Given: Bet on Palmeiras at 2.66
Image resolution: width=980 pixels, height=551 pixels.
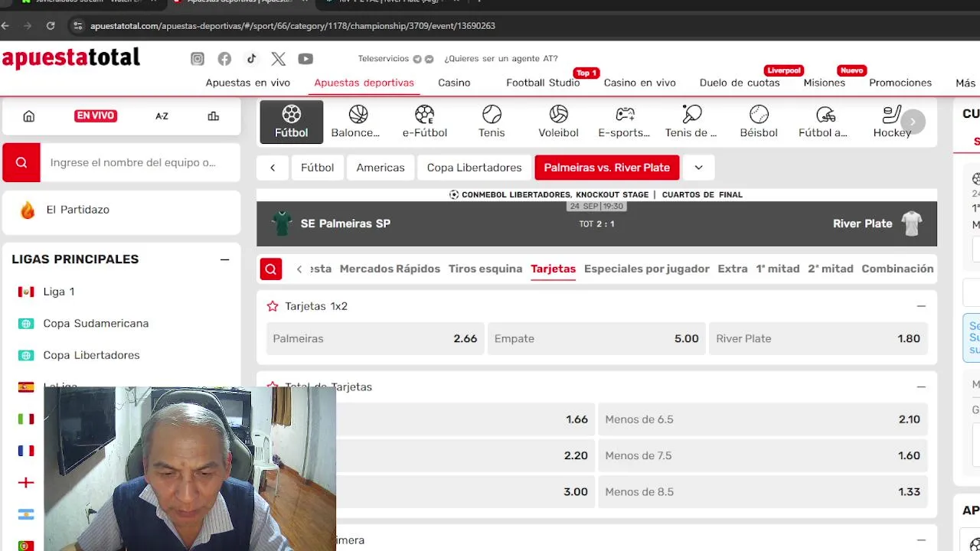Looking at the screenshot, I should [375, 338].
